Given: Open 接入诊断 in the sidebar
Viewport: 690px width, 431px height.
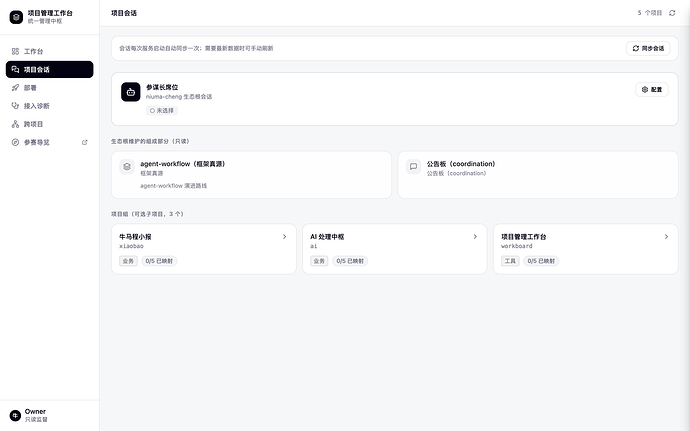Looking at the screenshot, I should click(49, 106).
